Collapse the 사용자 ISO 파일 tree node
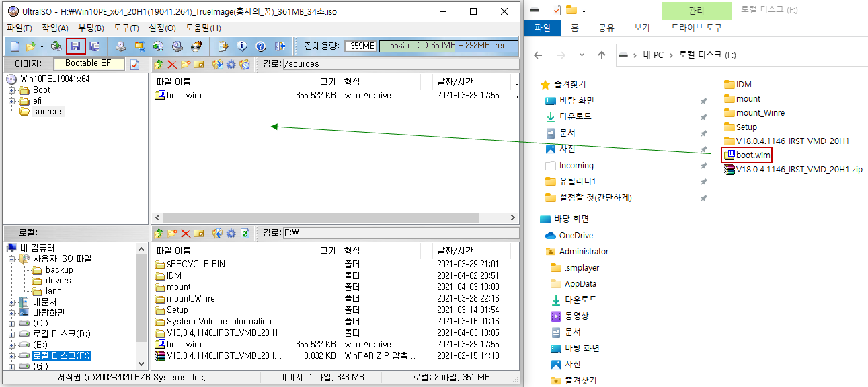This screenshot has height=387, width=868. click(x=12, y=259)
